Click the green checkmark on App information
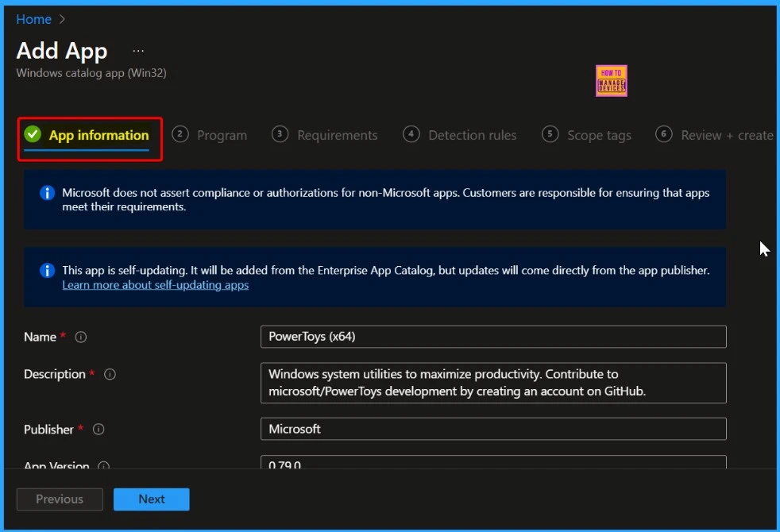Screen dimensions: 780x532 (x=33, y=135)
